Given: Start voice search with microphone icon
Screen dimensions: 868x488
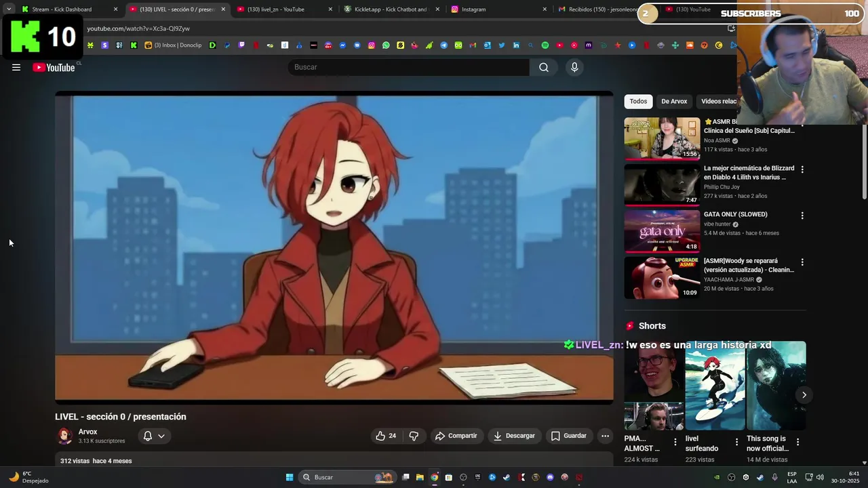Looking at the screenshot, I should [x=574, y=67].
